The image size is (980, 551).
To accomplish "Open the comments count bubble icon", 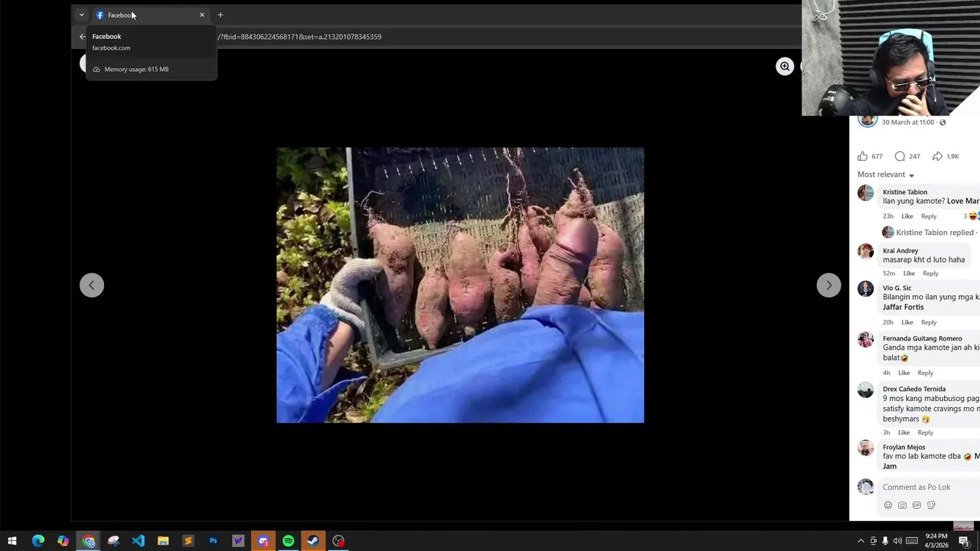I will (900, 156).
